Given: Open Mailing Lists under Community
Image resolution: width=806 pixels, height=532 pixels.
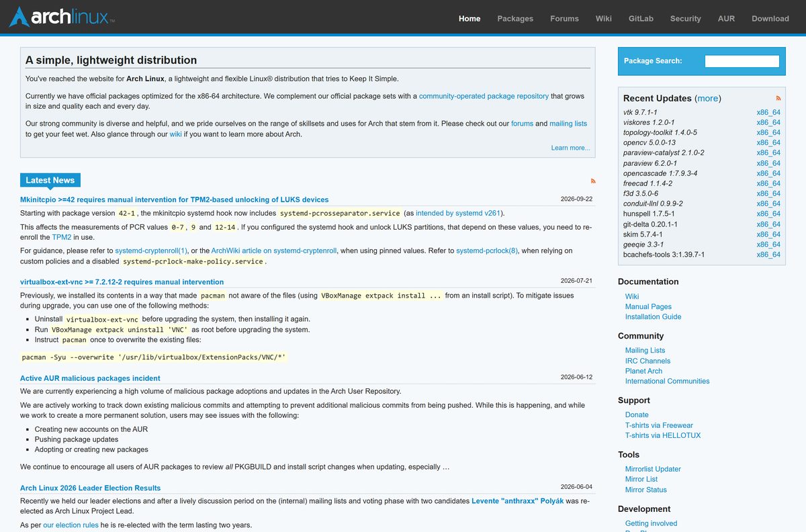Looking at the screenshot, I should [645, 351].
